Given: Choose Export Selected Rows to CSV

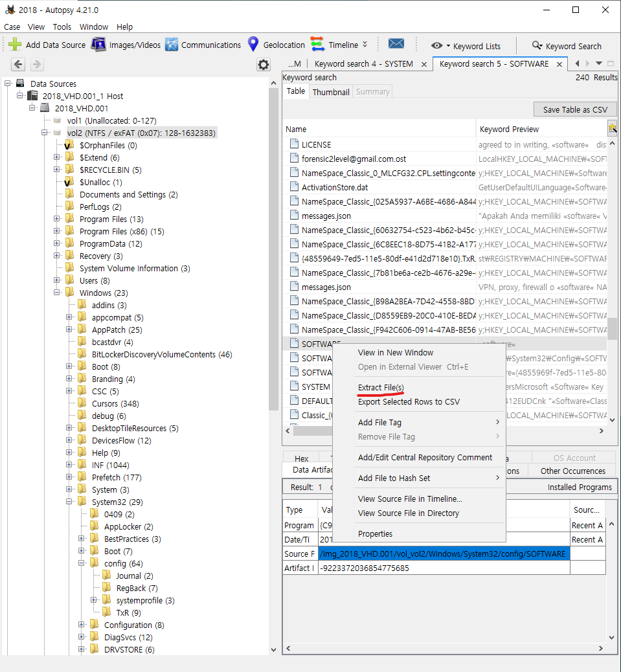Looking at the screenshot, I should point(409,401).
